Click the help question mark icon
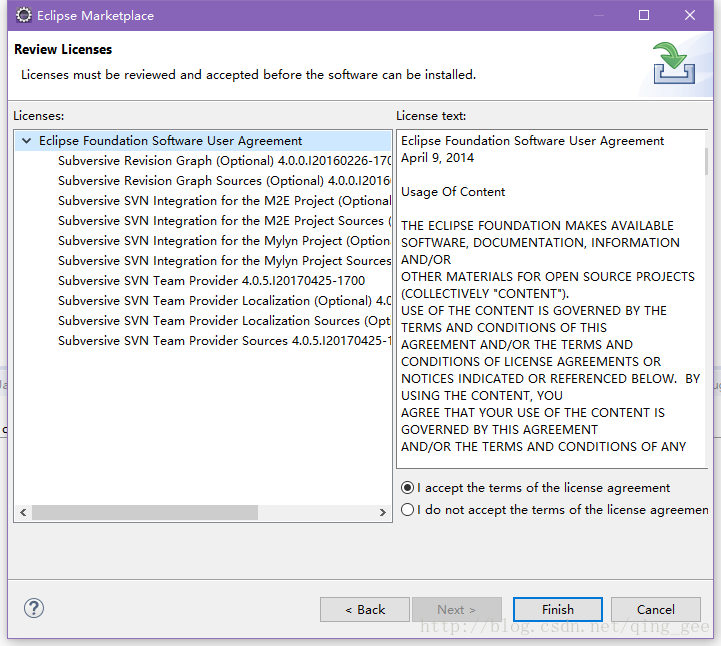The image size is (721, 646). 34,608
